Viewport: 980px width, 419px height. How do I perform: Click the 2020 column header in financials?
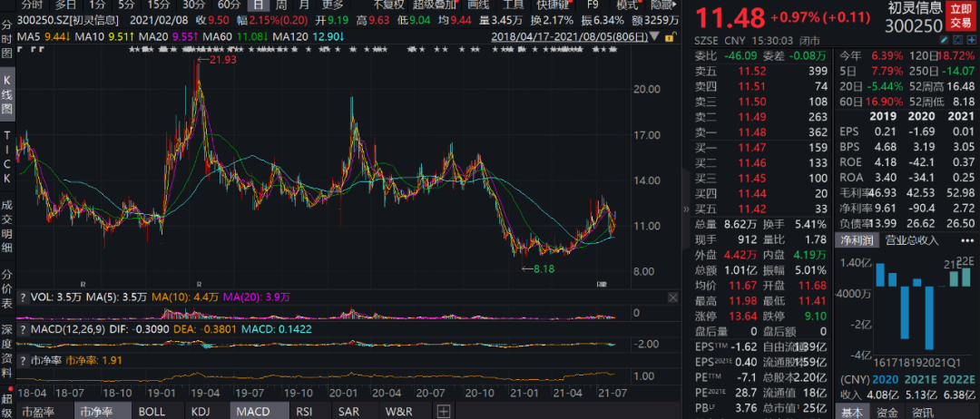923,116
